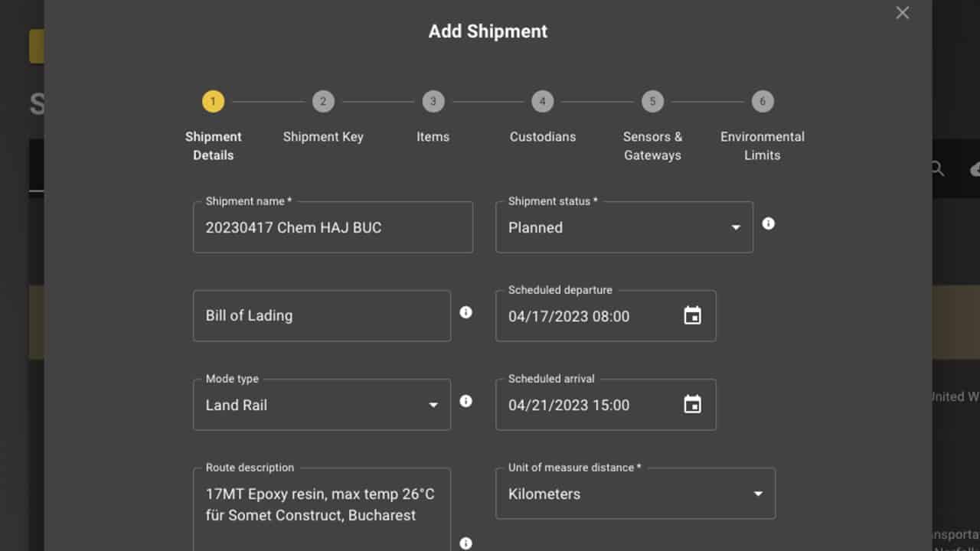Click the info icon beside Mode type
The image size is (980, 551).
coord(465,401)
